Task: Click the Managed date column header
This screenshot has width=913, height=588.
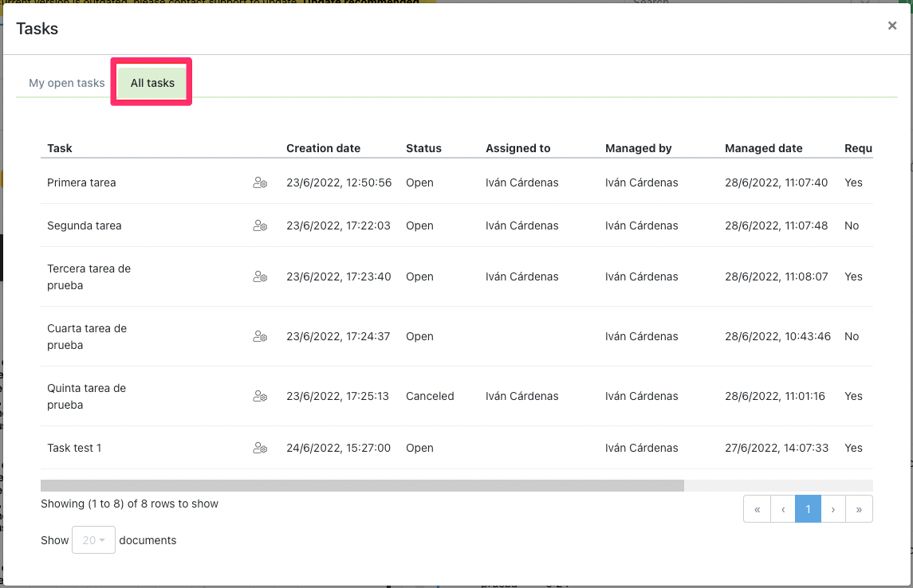Action: tap(763, 148)
